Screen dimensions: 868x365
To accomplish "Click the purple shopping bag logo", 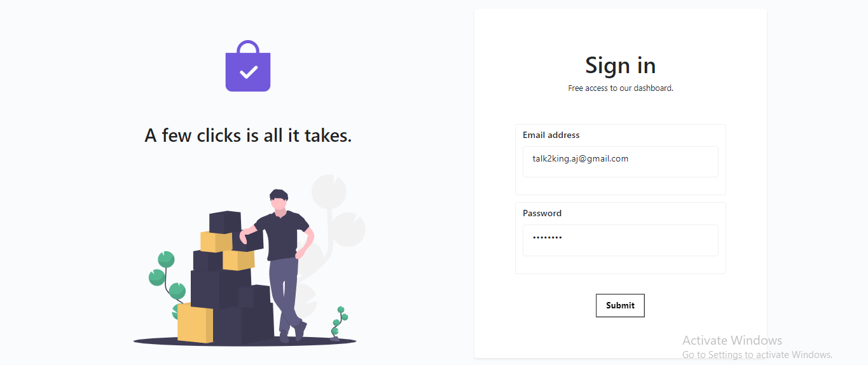I will (248, 66).
